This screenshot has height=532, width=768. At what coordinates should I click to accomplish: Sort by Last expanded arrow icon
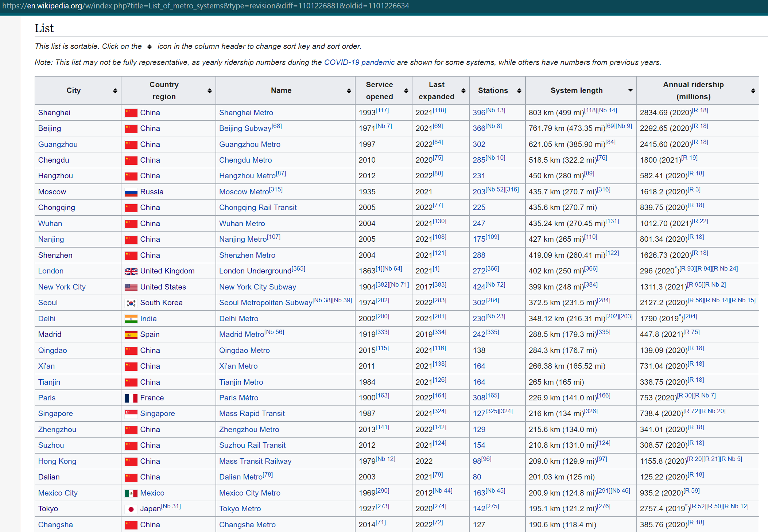click(463, 91)
